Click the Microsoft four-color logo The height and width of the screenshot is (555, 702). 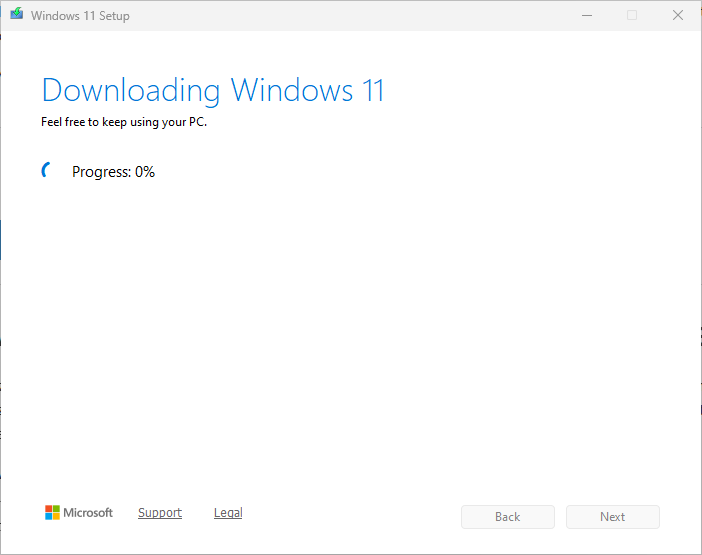pyautogui.click(x=52, y=512)
